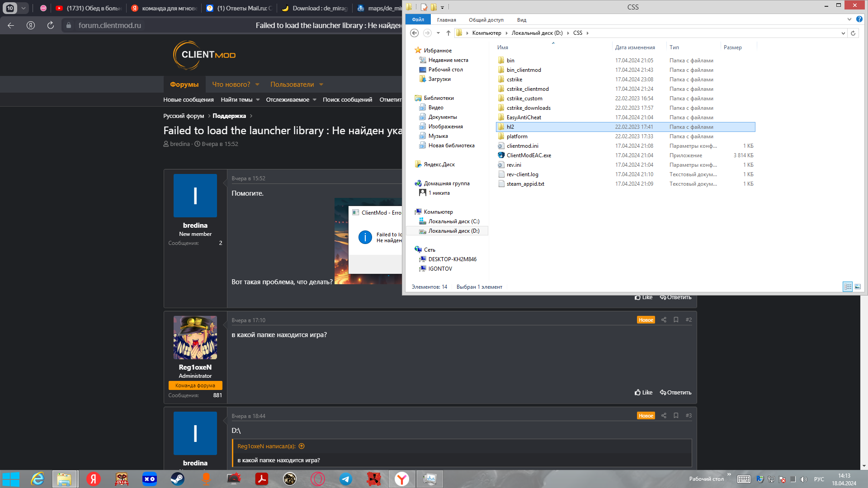Click the Explorer back navigation arrow
Viewport: 868px width, 488px height.
(x=414, y=33)
